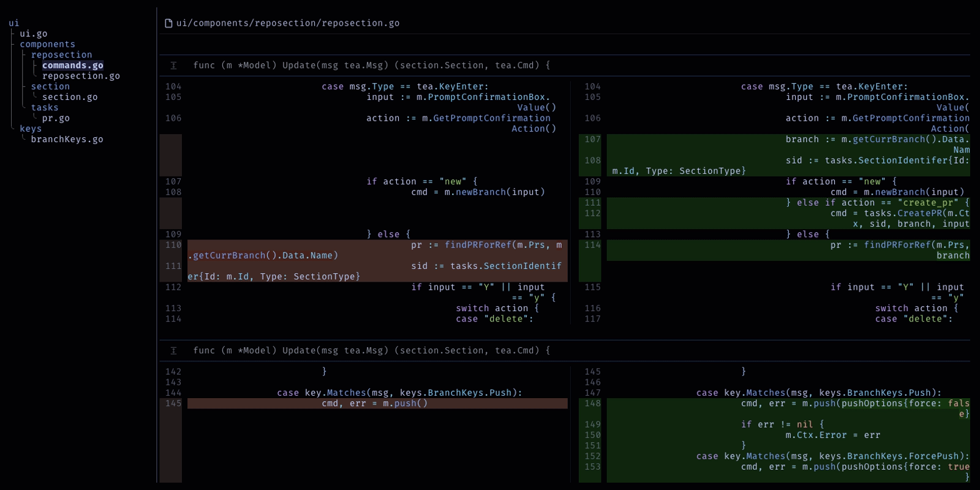
Task: Collapse the keys folder
Action: point(31,129)
